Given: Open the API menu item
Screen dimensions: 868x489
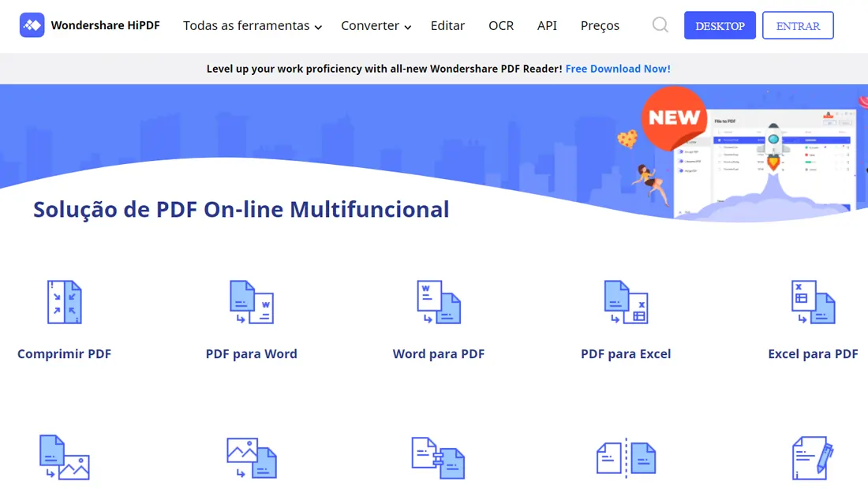Looking at the screenshot, I should tap(547, 25).
